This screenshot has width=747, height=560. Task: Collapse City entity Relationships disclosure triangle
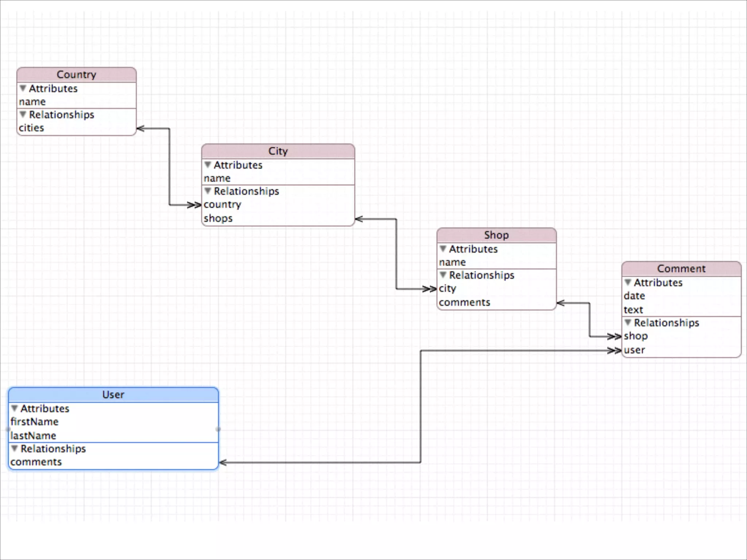(x=208, y=191)
